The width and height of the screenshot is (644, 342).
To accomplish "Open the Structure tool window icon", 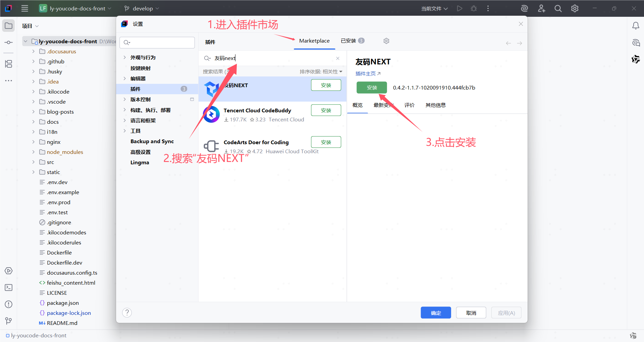I will [9, 64].
